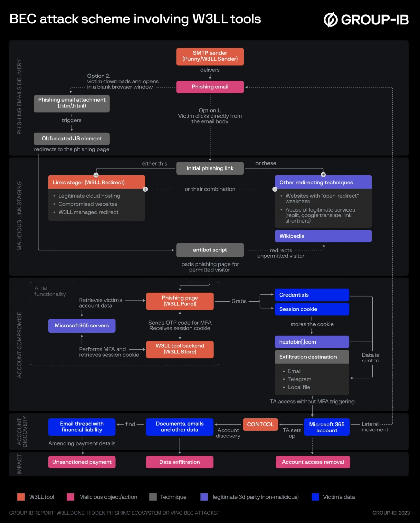
Task: Click the purple legitimate 3d party legend swatch
Action: click(x=204, y=497)
